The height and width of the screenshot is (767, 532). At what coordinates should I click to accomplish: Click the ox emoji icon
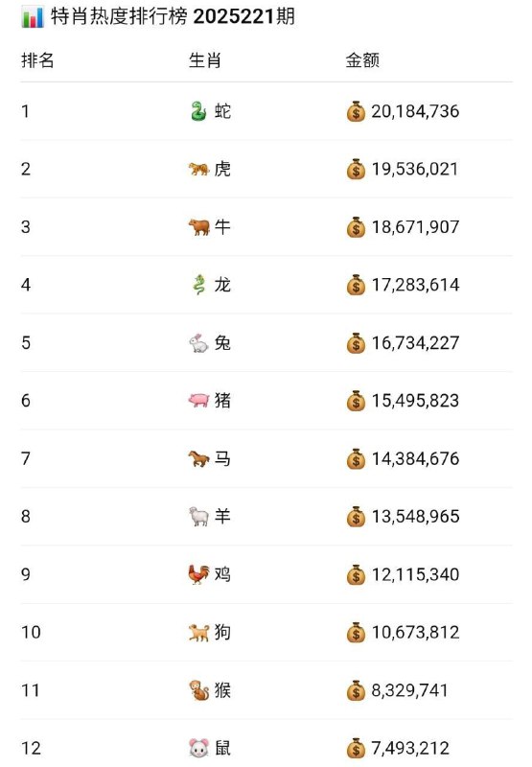click(x=199, y=227)
